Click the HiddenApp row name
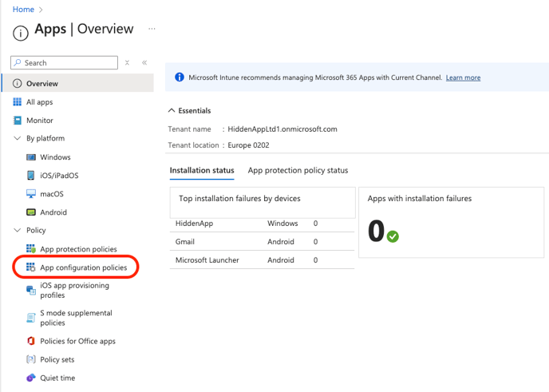 coord(194,224)
